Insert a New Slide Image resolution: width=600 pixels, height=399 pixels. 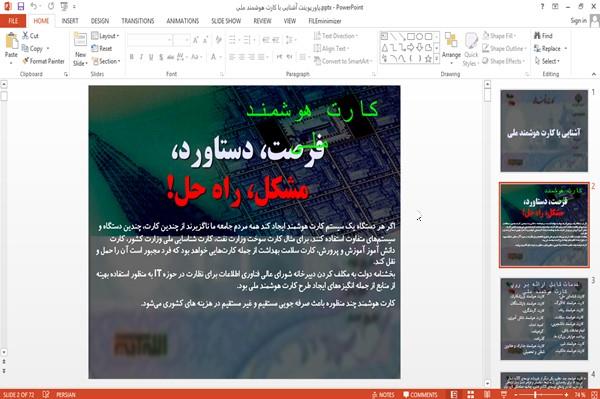[x=80, y=49]
